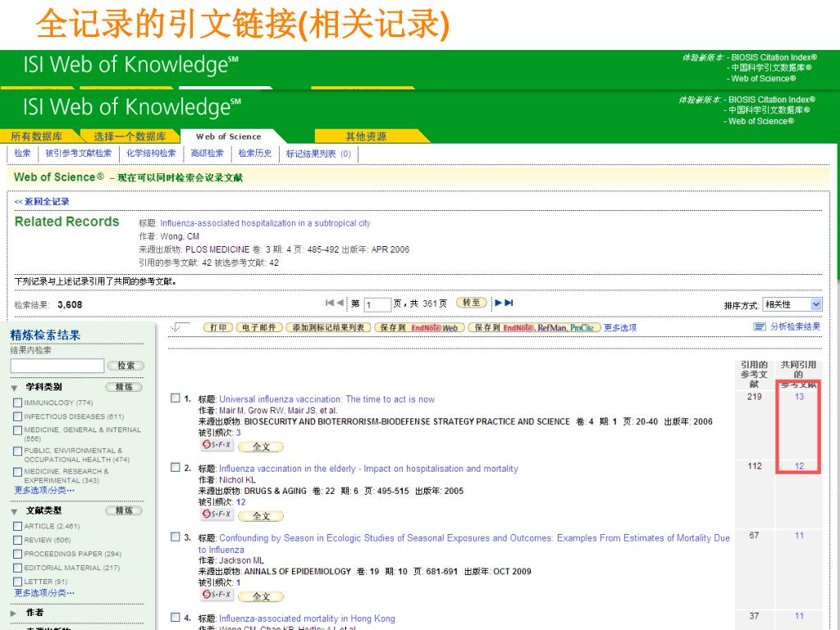Open title 'Universal influenza vaccination: The time to act is now'

pyautogui.click(x=326, y=399)
